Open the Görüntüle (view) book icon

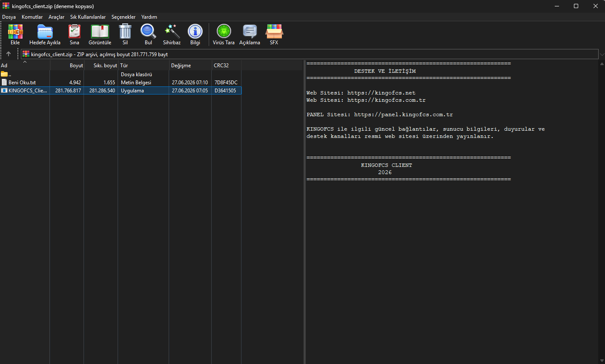click(x=100, y=32)
